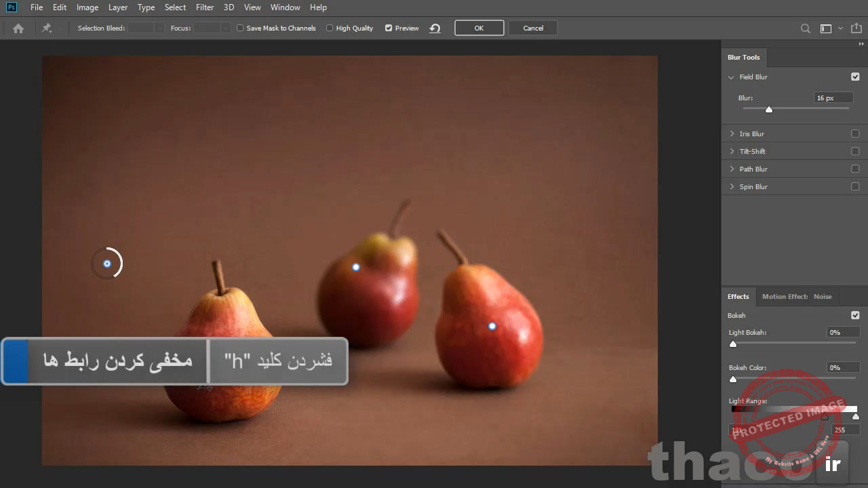Screen dimensions: 868x488
Task: Click the reset blur pins arrow icon
Action: 435,28
